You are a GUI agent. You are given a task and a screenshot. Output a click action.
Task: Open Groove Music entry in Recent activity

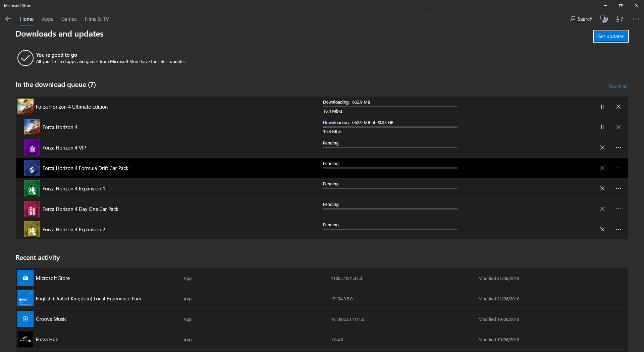[322, 319]
